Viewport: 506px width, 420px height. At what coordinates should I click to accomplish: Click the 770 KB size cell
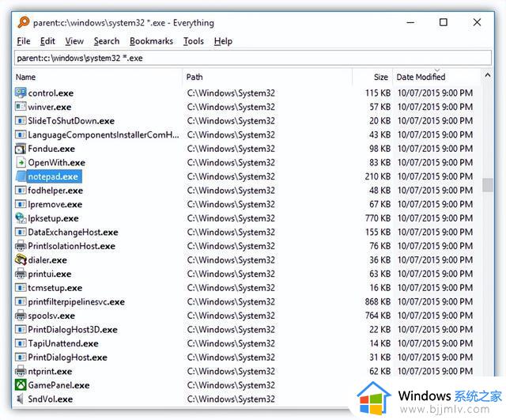pos(378,218)
